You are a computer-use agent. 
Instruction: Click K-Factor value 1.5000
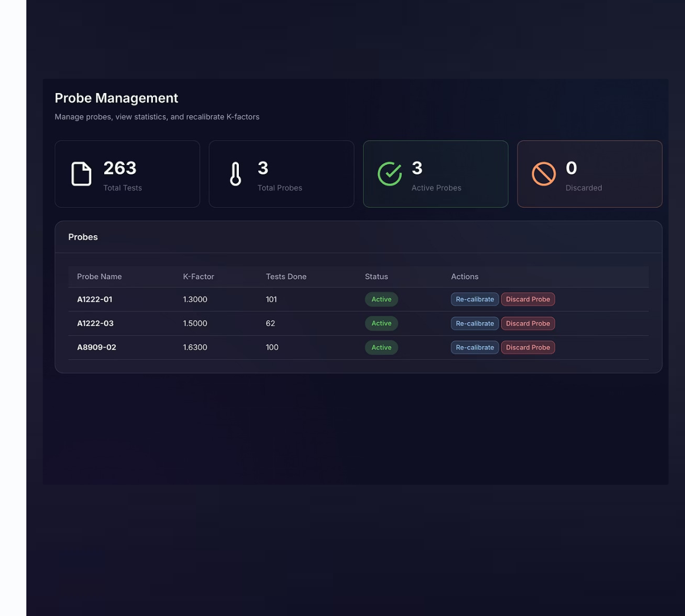195,323
